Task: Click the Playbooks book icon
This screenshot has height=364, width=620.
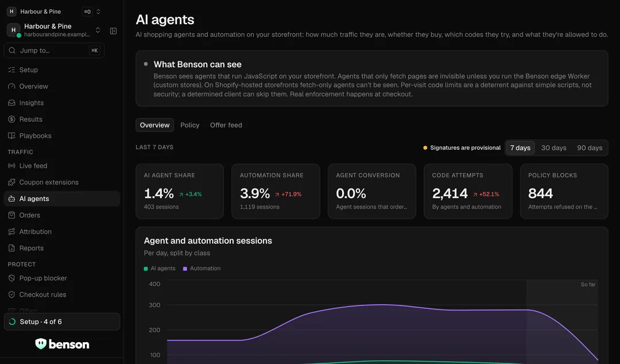Action: 11,135
